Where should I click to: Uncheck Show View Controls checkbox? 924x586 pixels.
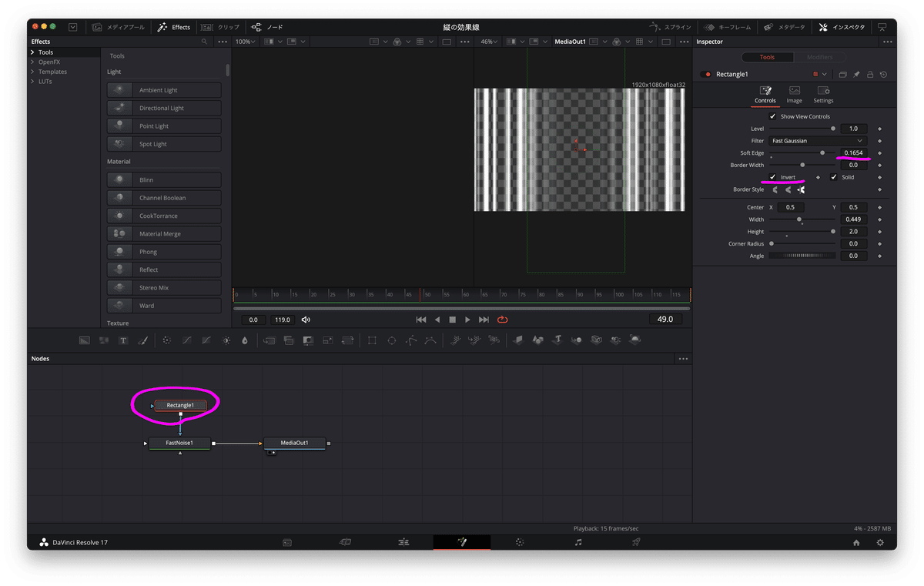tap(773, 116)
